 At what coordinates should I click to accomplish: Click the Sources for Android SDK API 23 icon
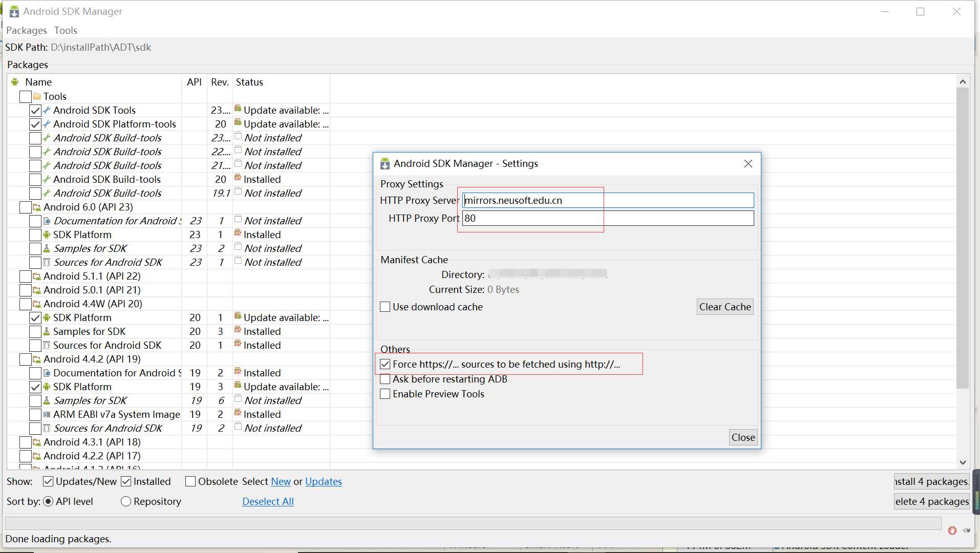click(x=47, y=262)
